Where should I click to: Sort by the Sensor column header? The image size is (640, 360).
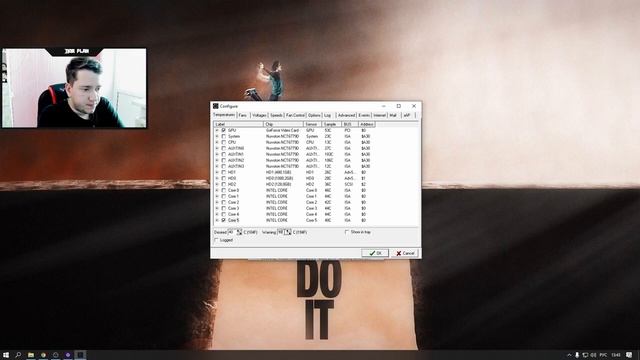point(313,124)
